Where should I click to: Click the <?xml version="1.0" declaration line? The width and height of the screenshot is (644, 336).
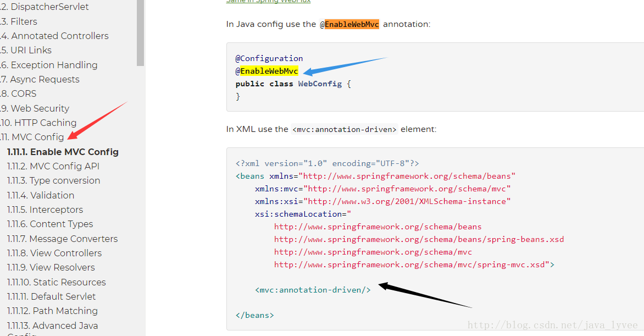327,164
